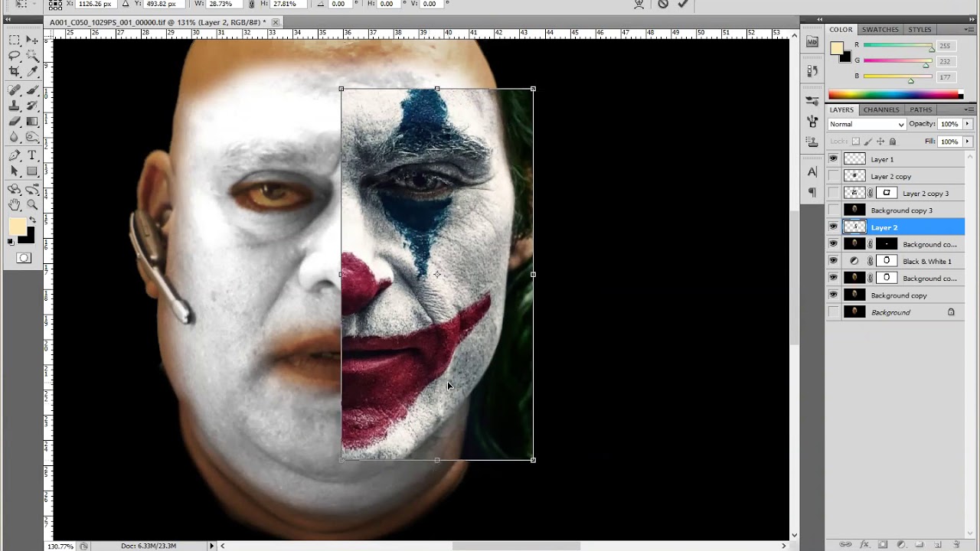Click the link layers icon
Screen dimensions: 980x551
[846, 545]
